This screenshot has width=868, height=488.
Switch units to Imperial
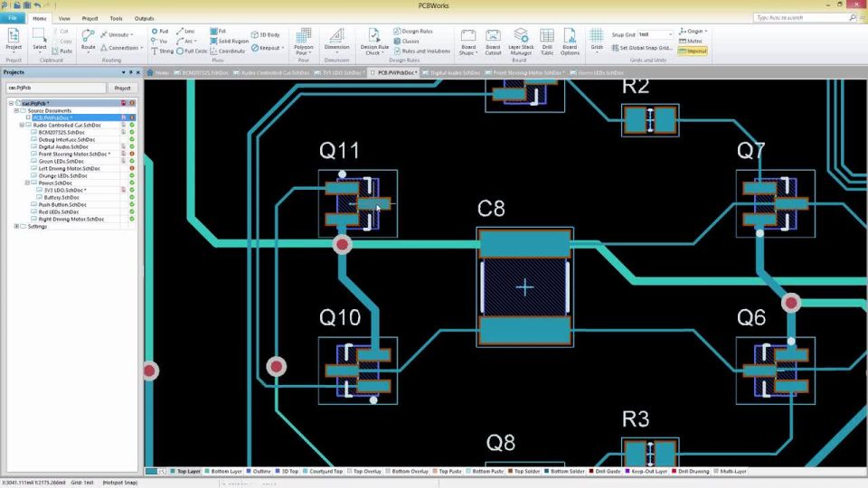pyautogui.click(x=693, y=51)
